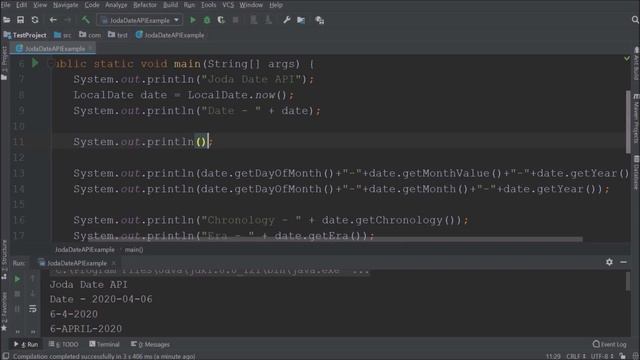This screenshot has height=360, width=640.
Task: Click the run gutter arrow beside main method
Action: pyautogui.click(x=35, y=63)
